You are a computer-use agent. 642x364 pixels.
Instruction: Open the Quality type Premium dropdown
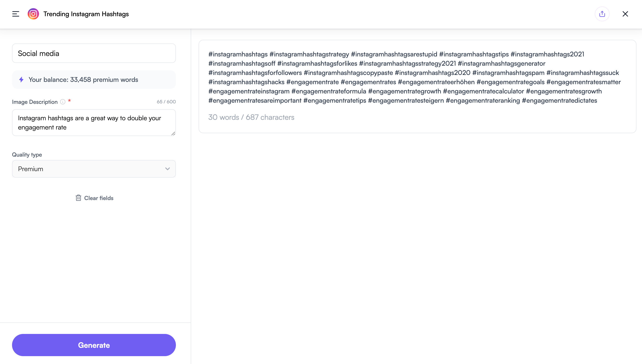94,169
